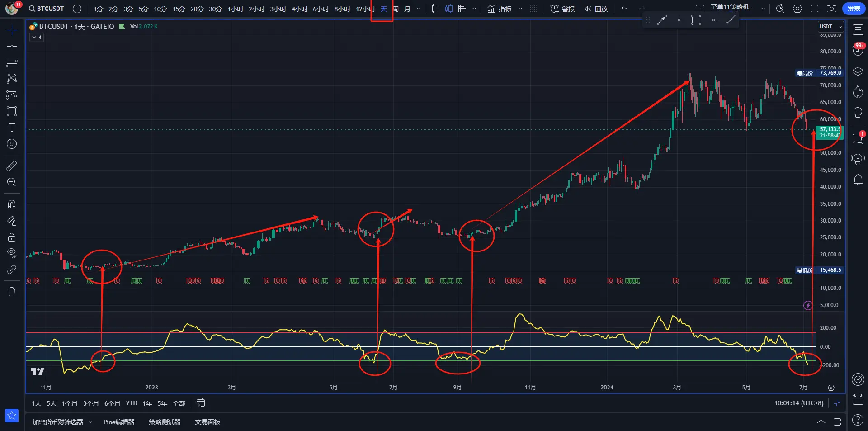868x431 pixels.
Task: Open the 加密货币对筛选器 screener tab
Action: 58,422
